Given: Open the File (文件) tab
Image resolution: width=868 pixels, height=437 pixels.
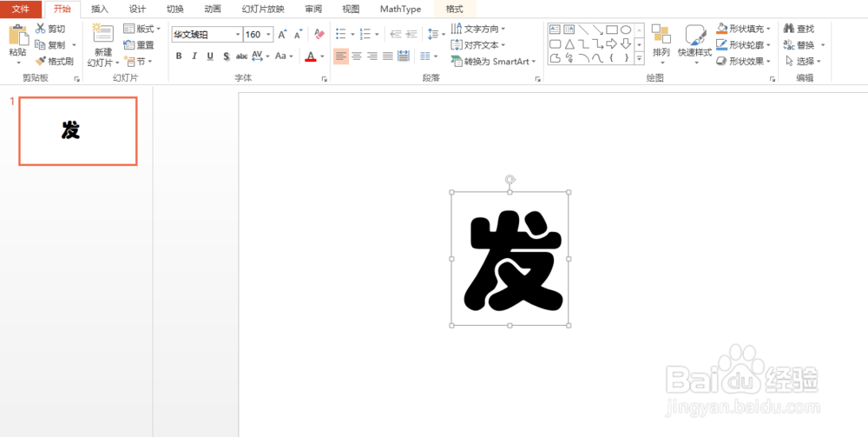Looking at the screenshot, I should pyautogui.click(x=21, y=10).
